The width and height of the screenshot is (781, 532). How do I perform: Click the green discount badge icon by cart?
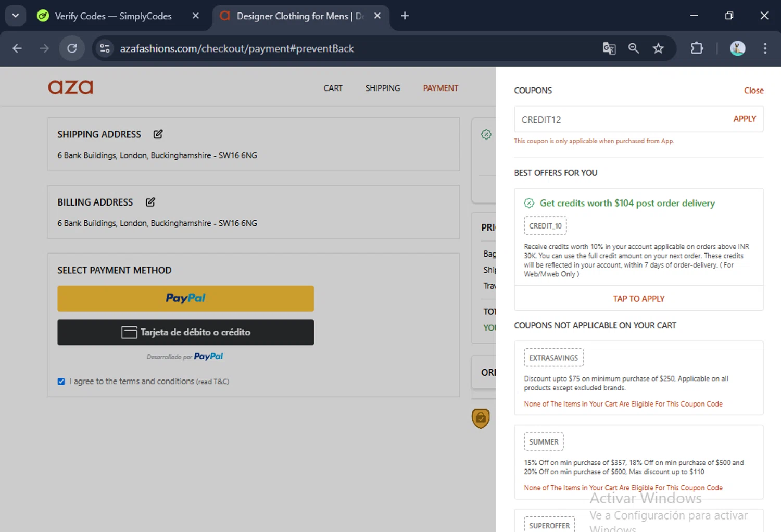[486, 134]
